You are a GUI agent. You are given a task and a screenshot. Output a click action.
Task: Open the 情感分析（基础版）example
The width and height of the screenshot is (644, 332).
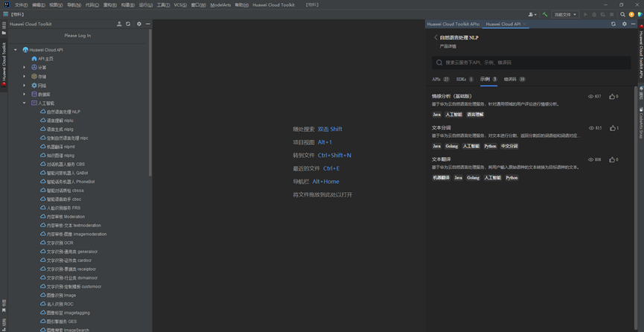[x=452, y=96]
